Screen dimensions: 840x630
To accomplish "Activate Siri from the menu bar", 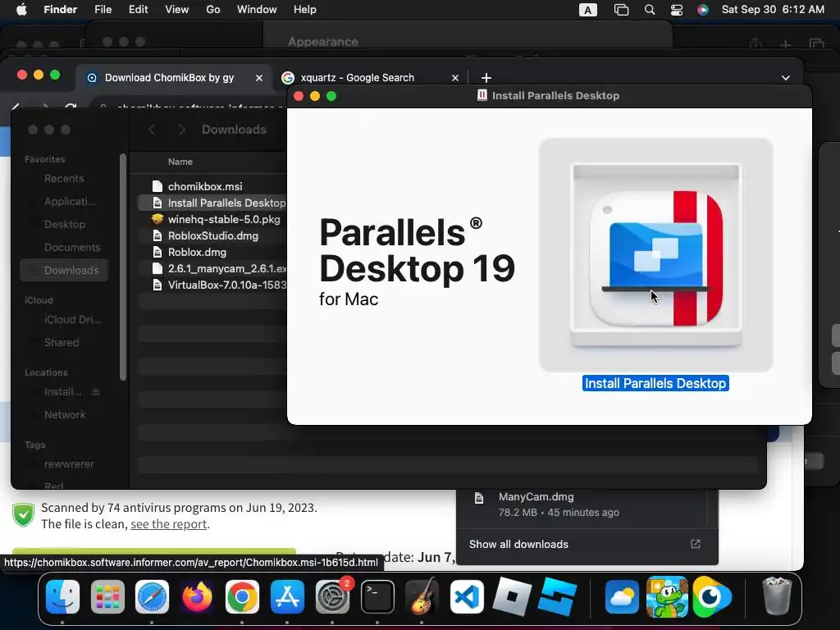I will coord(703,10).
